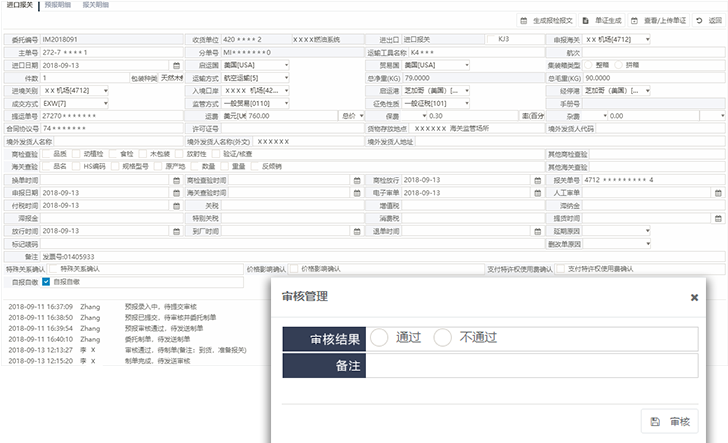This screenshot has width=728, height=443.
Task: Select 拼箱 container type radio
Action: pos(618,65)
